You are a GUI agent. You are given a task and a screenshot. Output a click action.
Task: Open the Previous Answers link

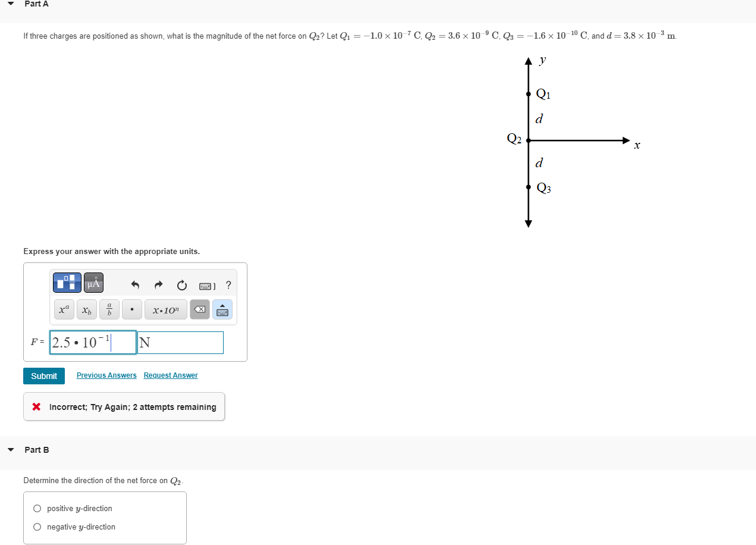106,375
